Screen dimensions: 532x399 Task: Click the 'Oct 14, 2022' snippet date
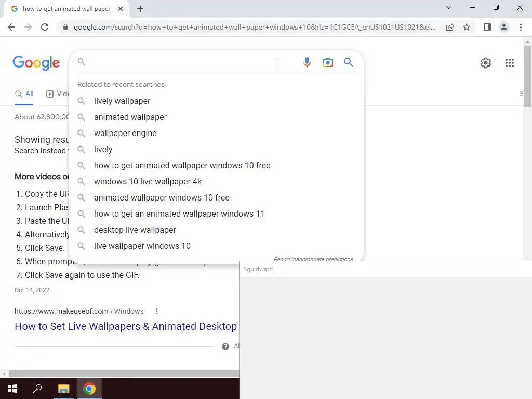(32, 290)
